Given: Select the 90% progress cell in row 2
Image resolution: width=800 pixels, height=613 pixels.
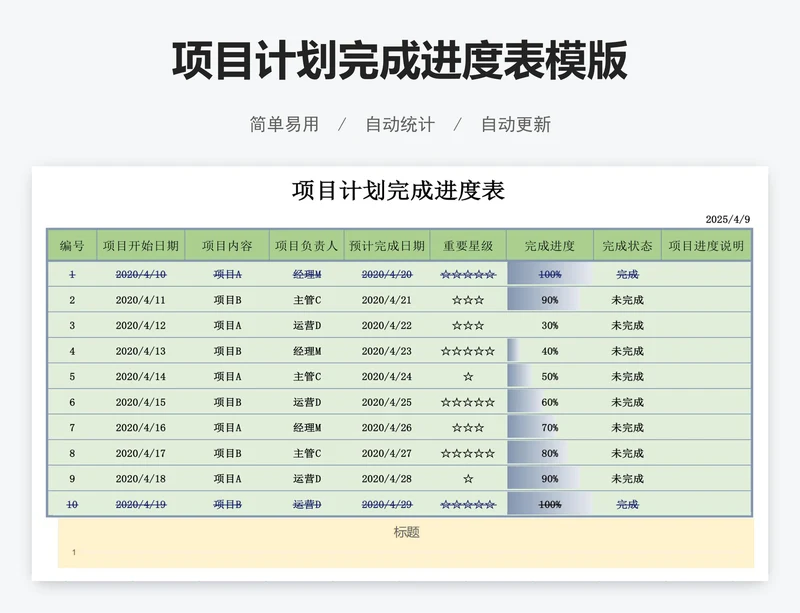Looking at the screenshot, I should (550, 300).
